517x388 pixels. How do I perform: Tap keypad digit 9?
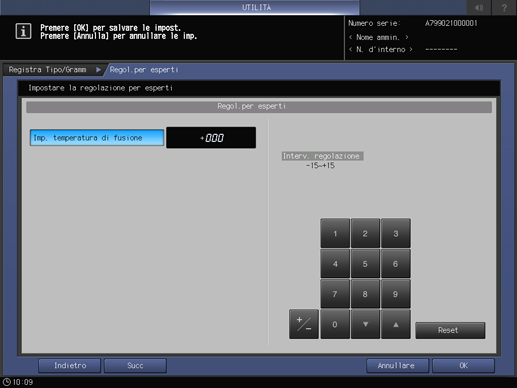(x=396, y=294)
